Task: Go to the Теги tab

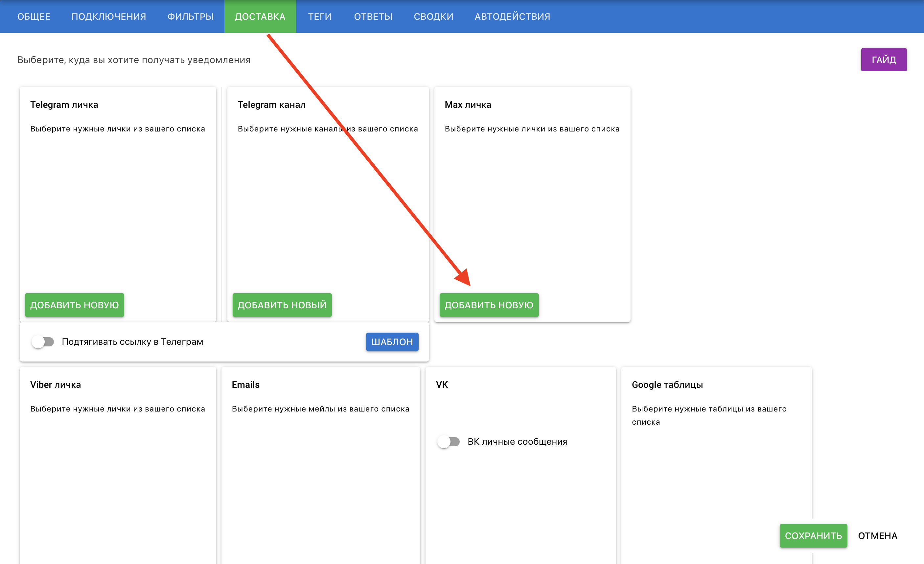Action: [x=319, y=16]
